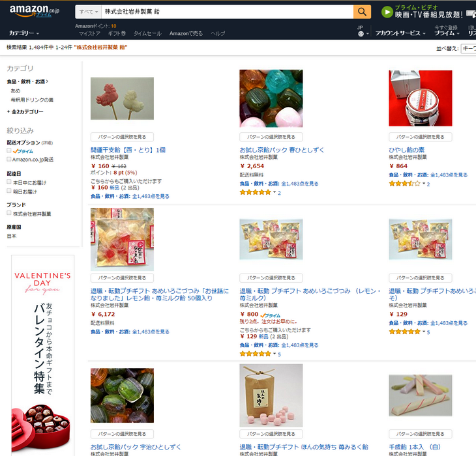Screen dimensions: 476x456
Task: Open the Valentine's Day chocolate banner
Action: click(x=42, y=355)
